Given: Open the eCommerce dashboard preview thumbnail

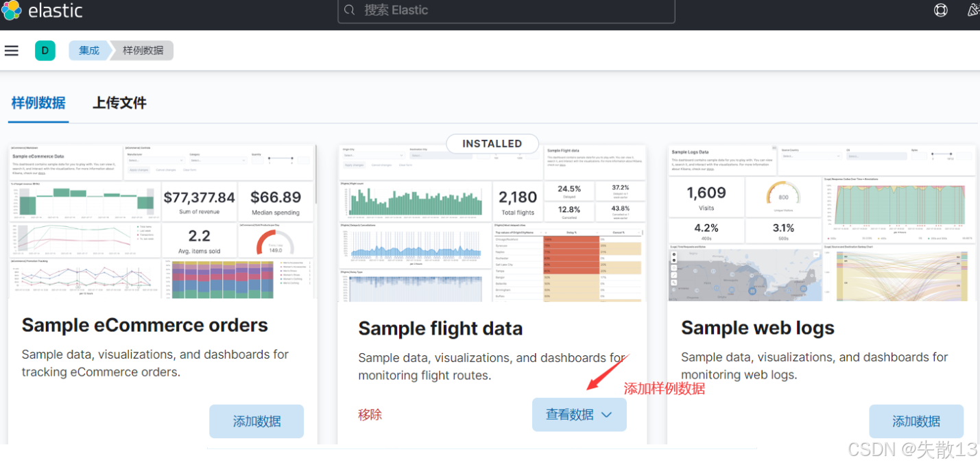Looking at the screenshot, I should 163,221.
